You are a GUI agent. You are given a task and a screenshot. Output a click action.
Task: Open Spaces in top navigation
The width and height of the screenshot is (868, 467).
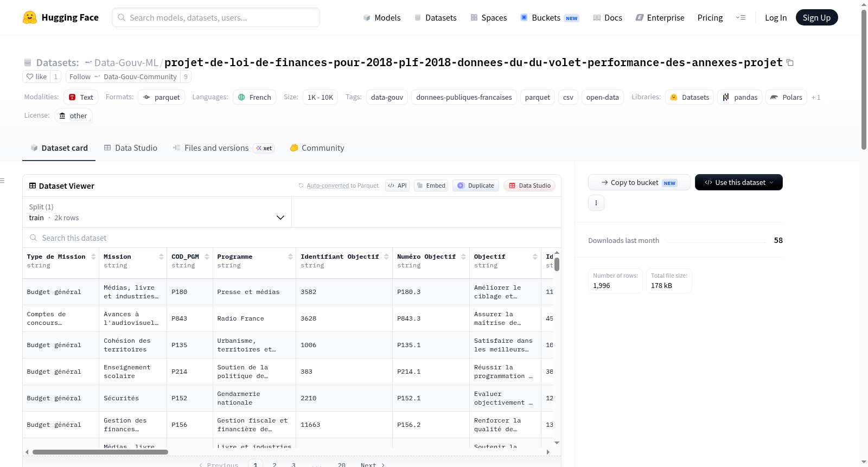[488, 17]
